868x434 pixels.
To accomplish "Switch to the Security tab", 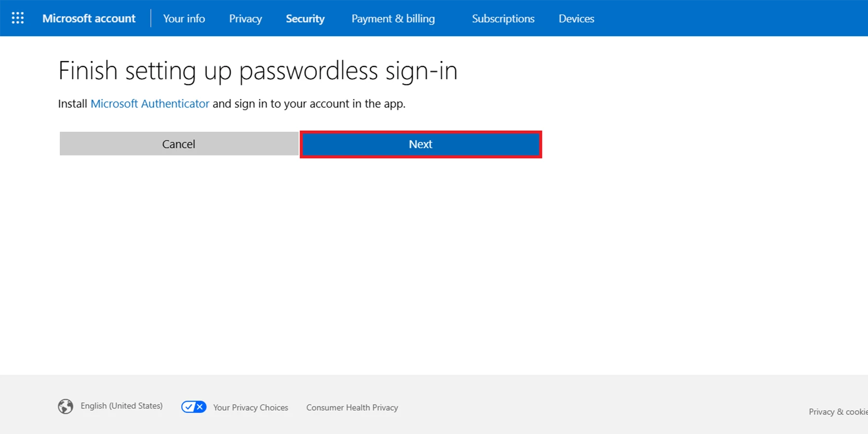I will pos(305,18).
